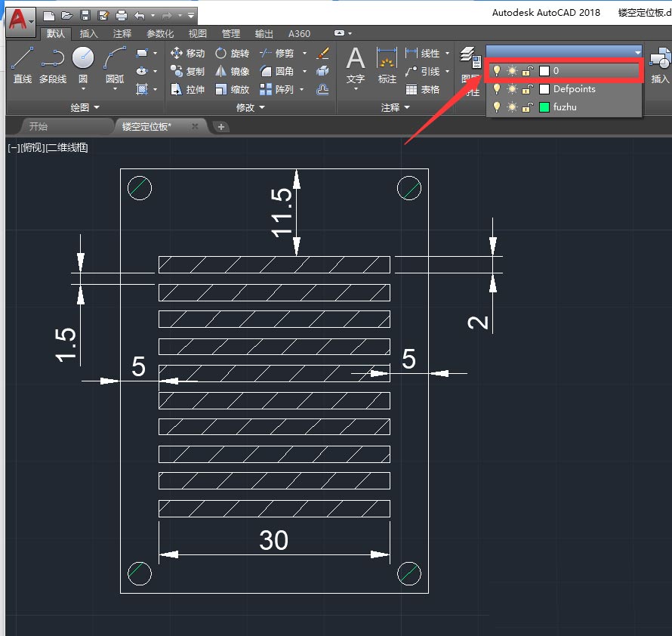
Task: Expand the layer dropdown arrow
Action: (x=638, y=52)
